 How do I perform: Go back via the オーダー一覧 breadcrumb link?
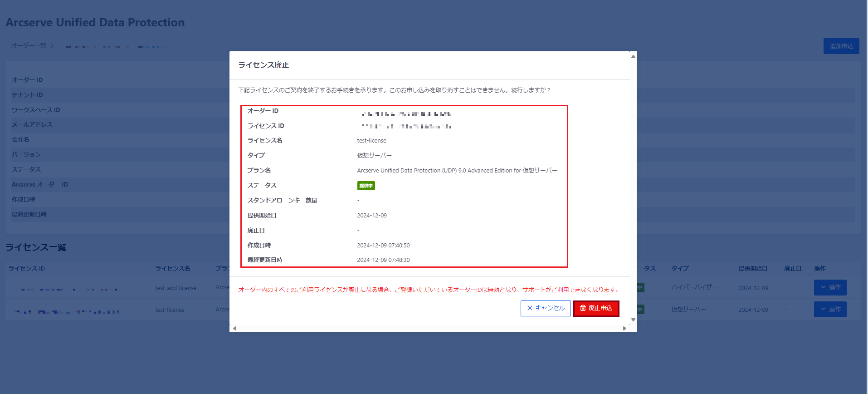coord(29,46)
